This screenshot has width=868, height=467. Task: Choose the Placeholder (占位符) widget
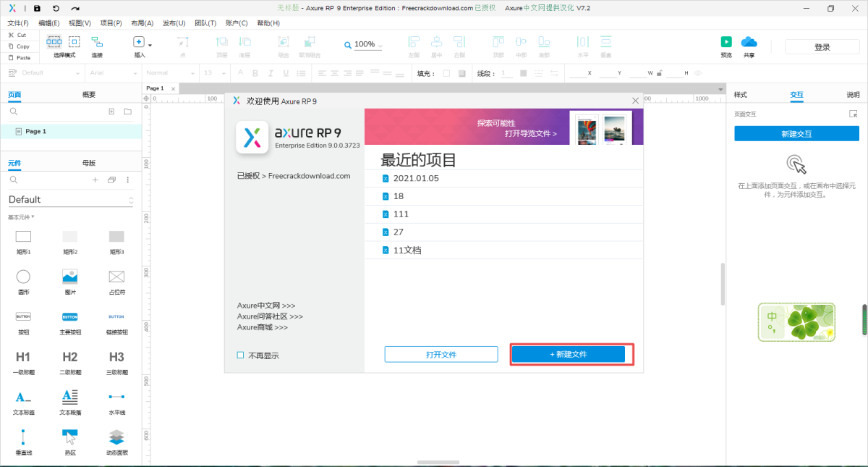click(116, 276)
